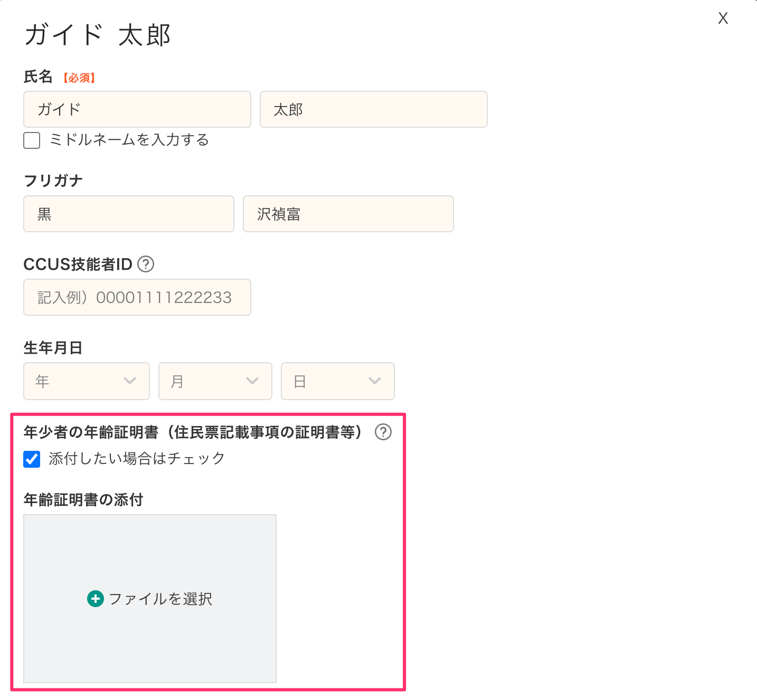This screenshot has height=700, width=757.
Task: Click the chevron arrow in the 年 selector
Action: click(x=130, y=381)
